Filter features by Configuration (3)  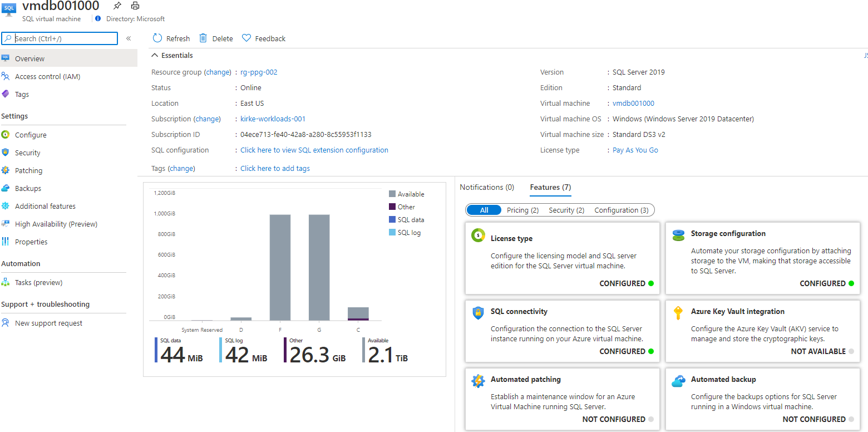[x=622, y=210]
